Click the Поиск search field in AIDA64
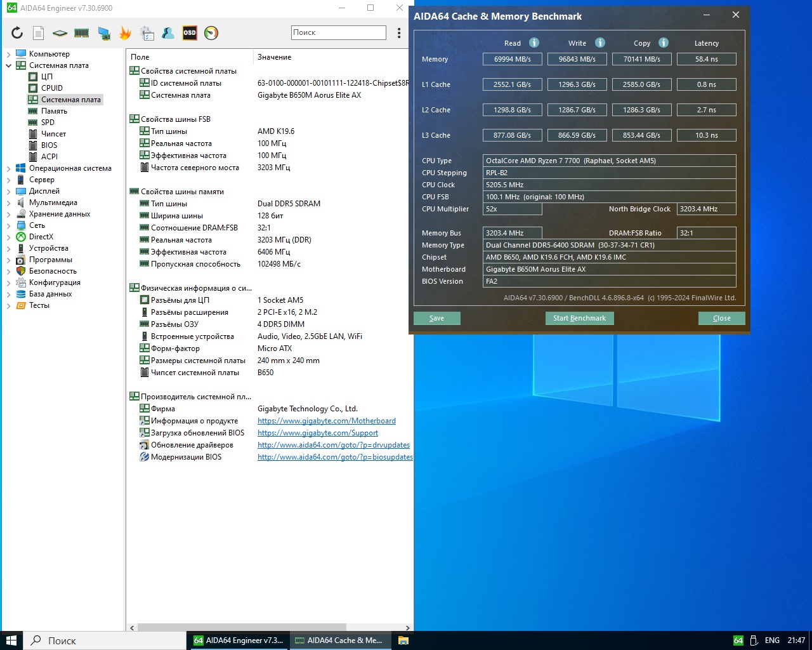812x650 pixels. (x=338, y=32)
